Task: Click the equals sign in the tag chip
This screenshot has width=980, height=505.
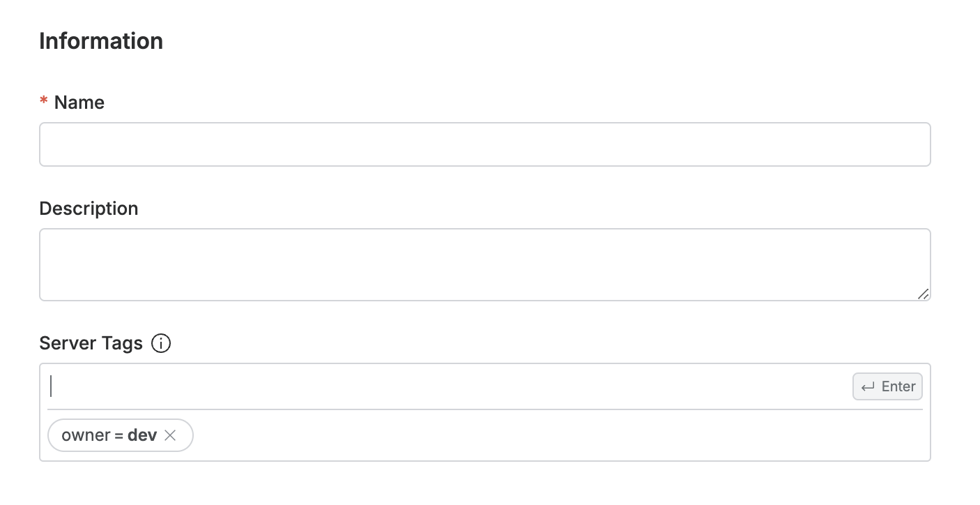Action: coord(119,435)
